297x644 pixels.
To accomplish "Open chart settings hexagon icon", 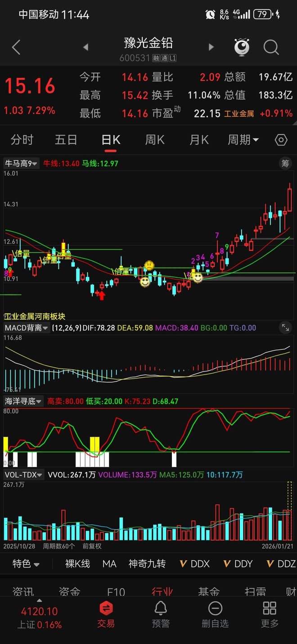I will click(281, 140).
